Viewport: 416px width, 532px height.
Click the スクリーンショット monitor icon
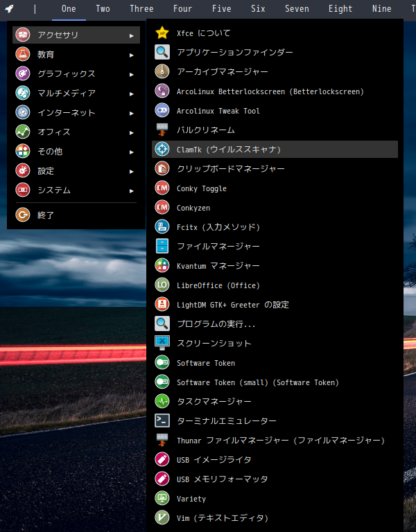162,343
